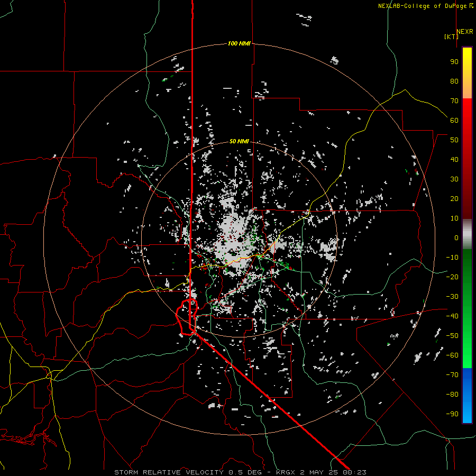The height and width of the screenshot is (476, 476).
Task: Click the -70 value on velocity scale
Action: tap(452, 375)
